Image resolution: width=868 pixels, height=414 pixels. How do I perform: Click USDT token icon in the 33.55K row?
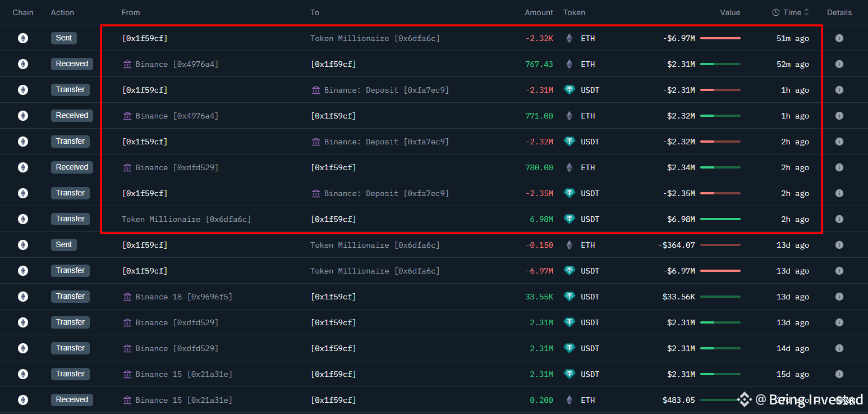pyautogui.click(x=570, y=297)
